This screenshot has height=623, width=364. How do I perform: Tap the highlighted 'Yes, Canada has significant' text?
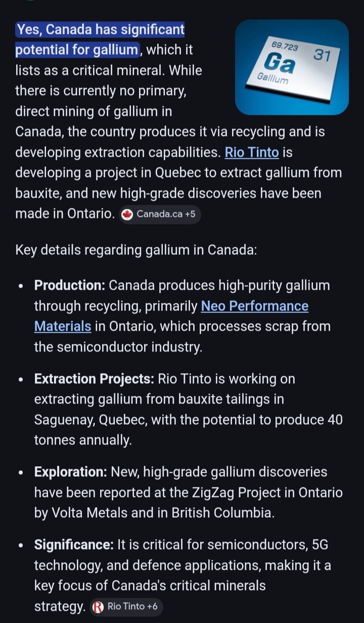(100, 30)
